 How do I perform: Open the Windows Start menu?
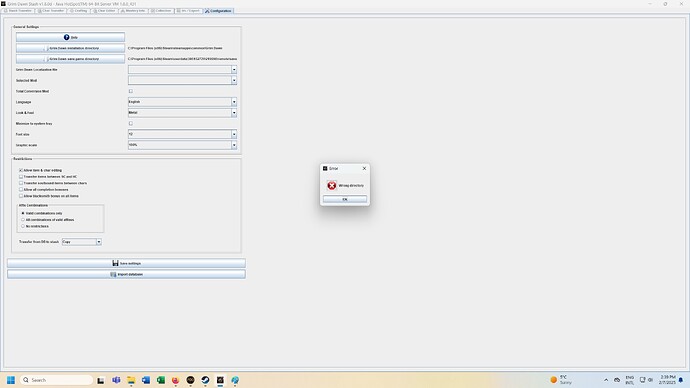[11, 380]
